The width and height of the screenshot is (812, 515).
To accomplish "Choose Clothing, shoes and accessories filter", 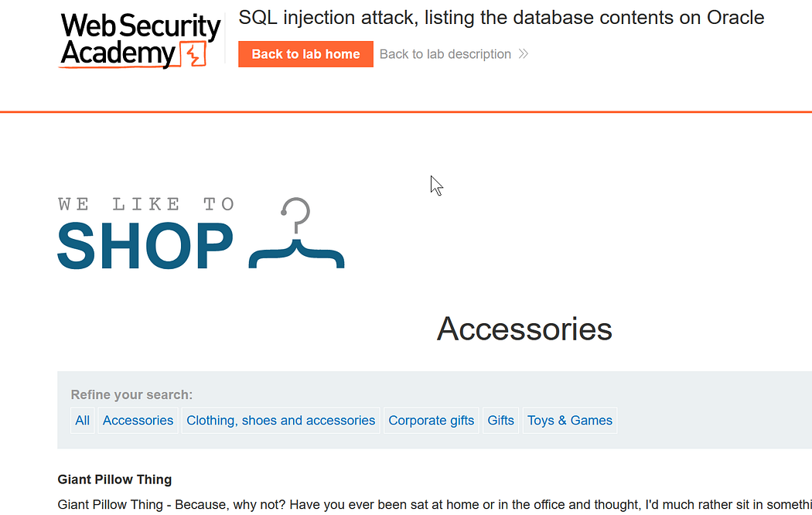I will point(281,421).
